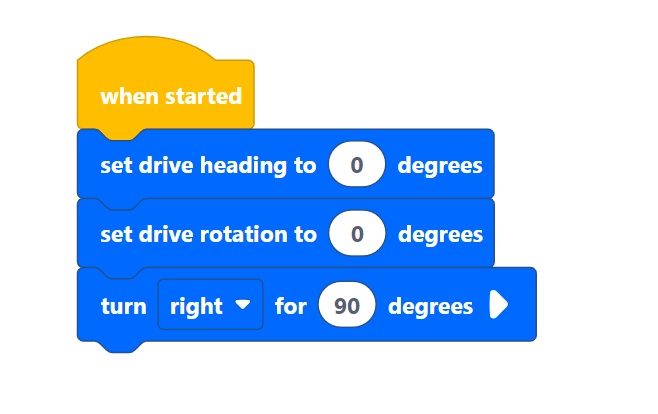Open the "right" direction dropdown

coord(210,306)
